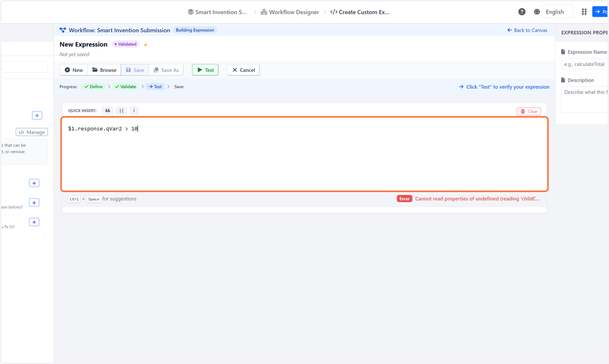609x364 pixels.
Task: Click Back to Canvas link
Action: pyautogui.click(x=527, y=30)
